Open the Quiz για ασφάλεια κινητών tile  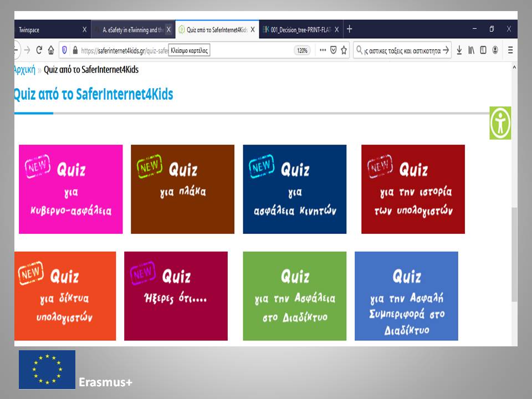point(294,190)
